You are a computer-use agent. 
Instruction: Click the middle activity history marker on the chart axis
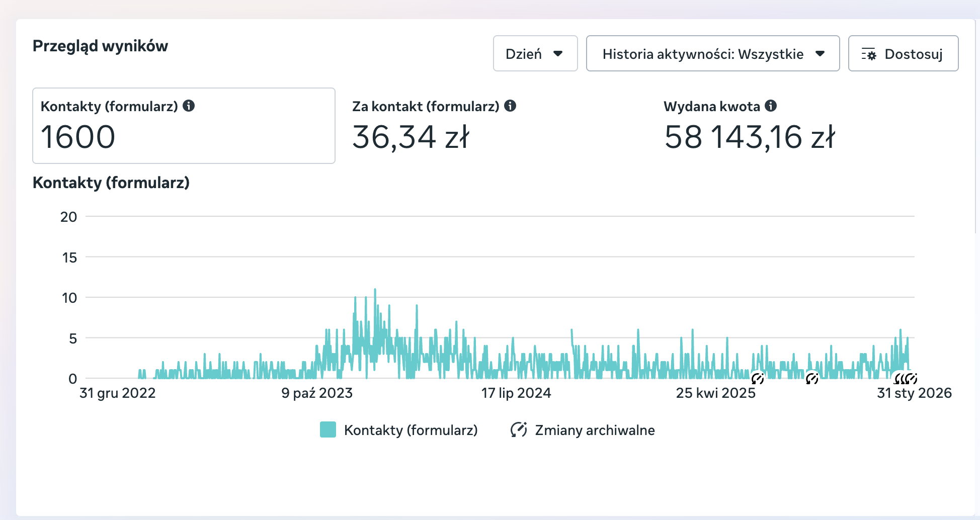(x=812, y=378)
